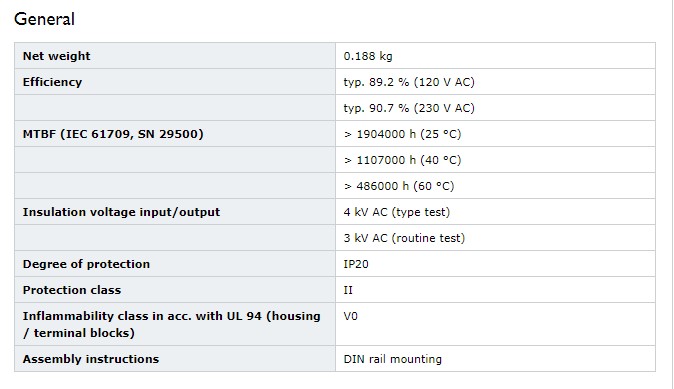
Task: Click the protection class II value
Action: 348,290
